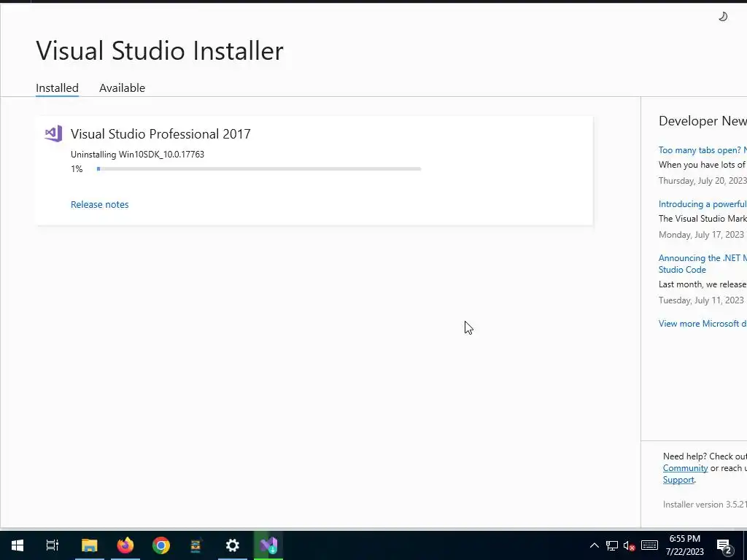Click the Visual Studio Professional 2017 logo

click(53, 134)
